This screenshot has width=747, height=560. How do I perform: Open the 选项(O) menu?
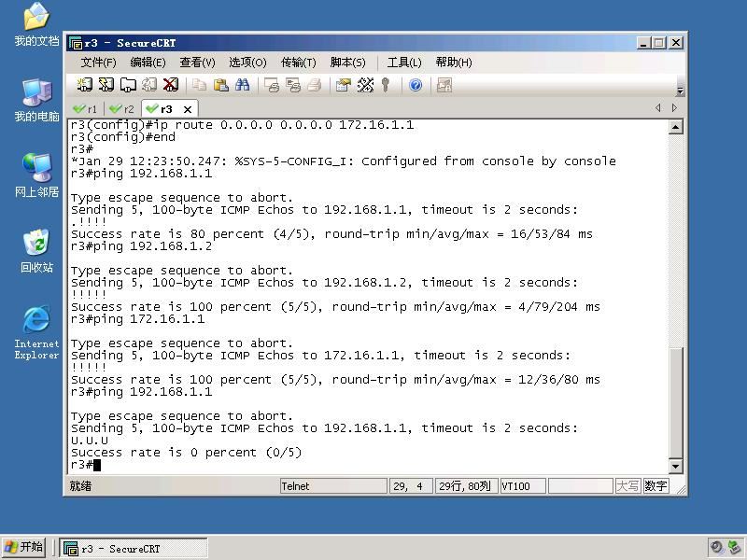point(247,63)
